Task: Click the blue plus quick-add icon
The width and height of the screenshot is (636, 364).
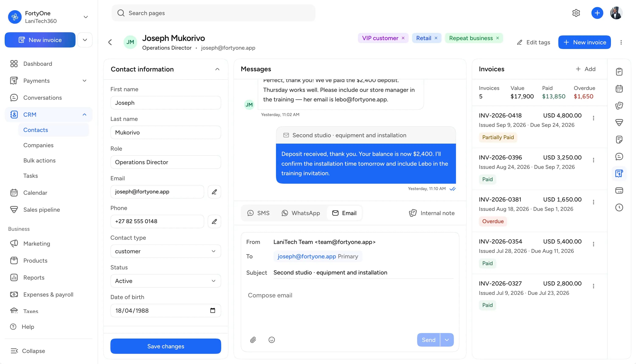Action: click(x=597, y=13)
